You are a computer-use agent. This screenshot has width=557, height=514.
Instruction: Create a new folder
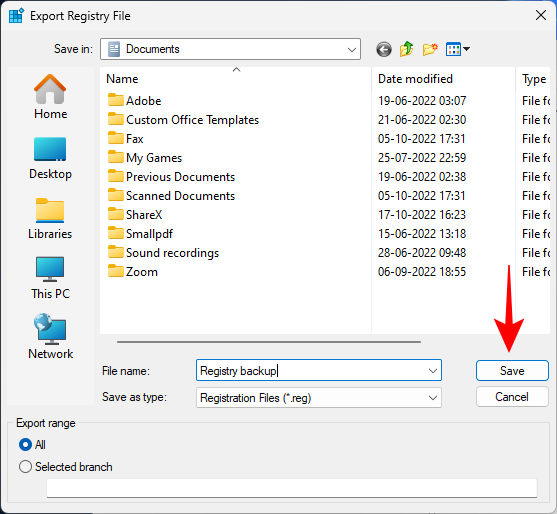click(x=429, y=49)
